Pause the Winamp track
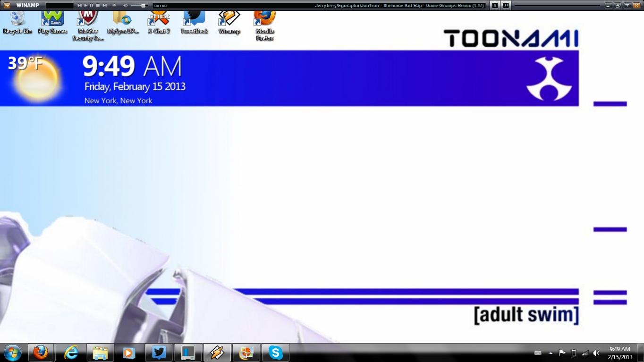The width and height of the screenshot is (644, 362). click(92, 5)
